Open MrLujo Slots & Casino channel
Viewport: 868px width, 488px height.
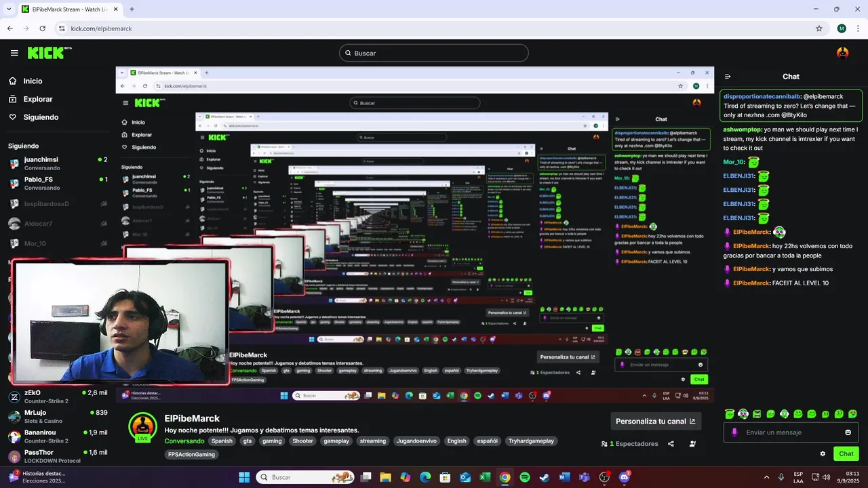pyautogui.click(x=57, y=416)
